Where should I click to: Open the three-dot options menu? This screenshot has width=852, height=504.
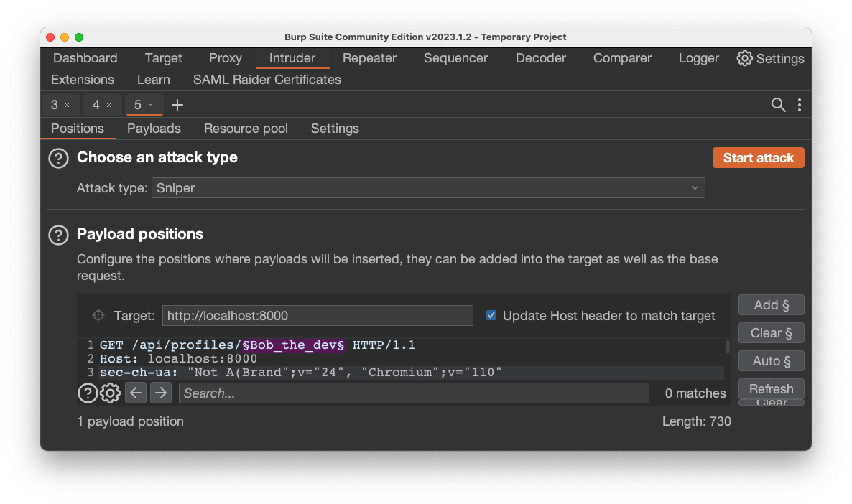799,105
